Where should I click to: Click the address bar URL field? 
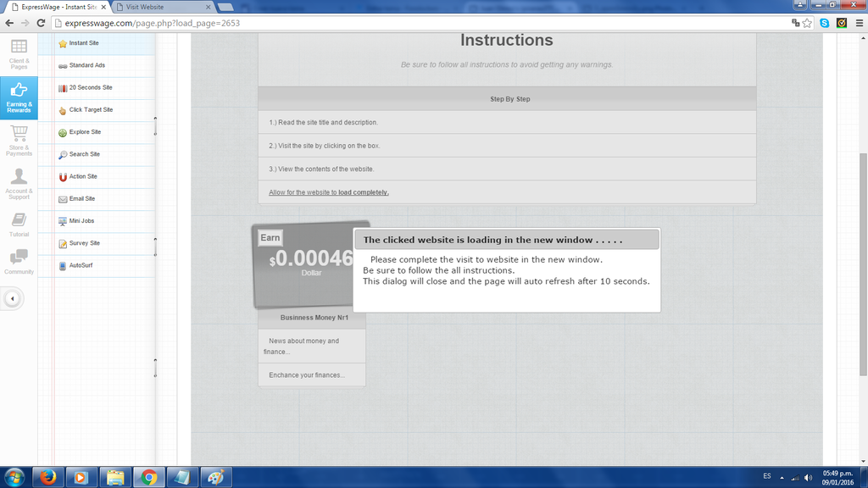tap(424, 23)
